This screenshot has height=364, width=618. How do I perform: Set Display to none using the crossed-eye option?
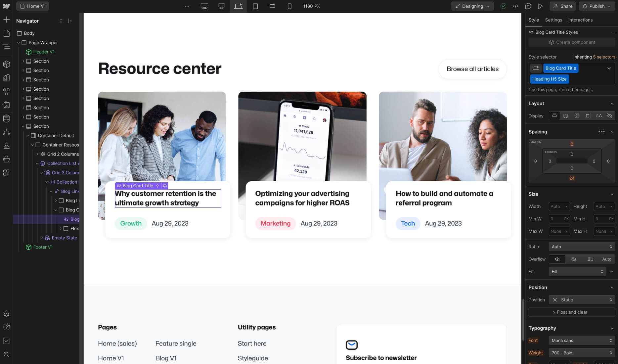[610, 116]
